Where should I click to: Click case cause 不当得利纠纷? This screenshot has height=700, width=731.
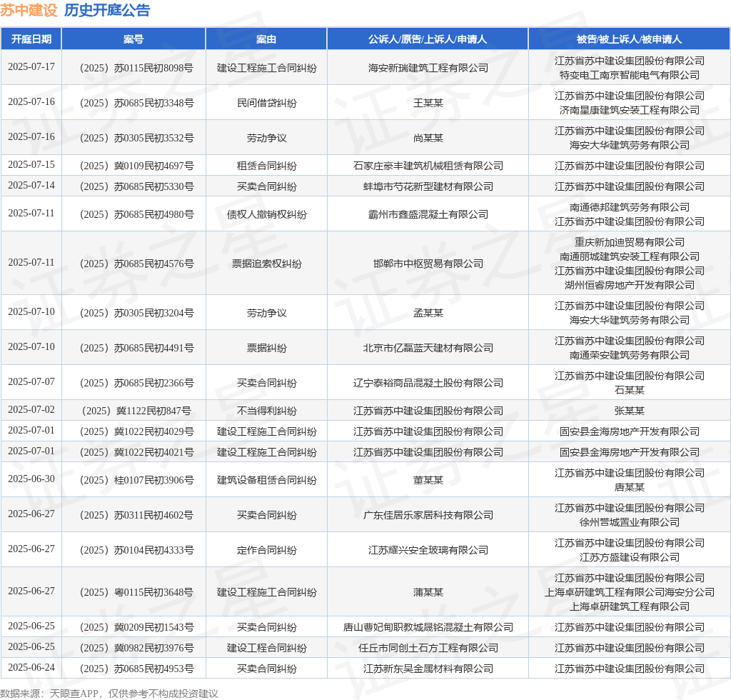click(267, 411)
